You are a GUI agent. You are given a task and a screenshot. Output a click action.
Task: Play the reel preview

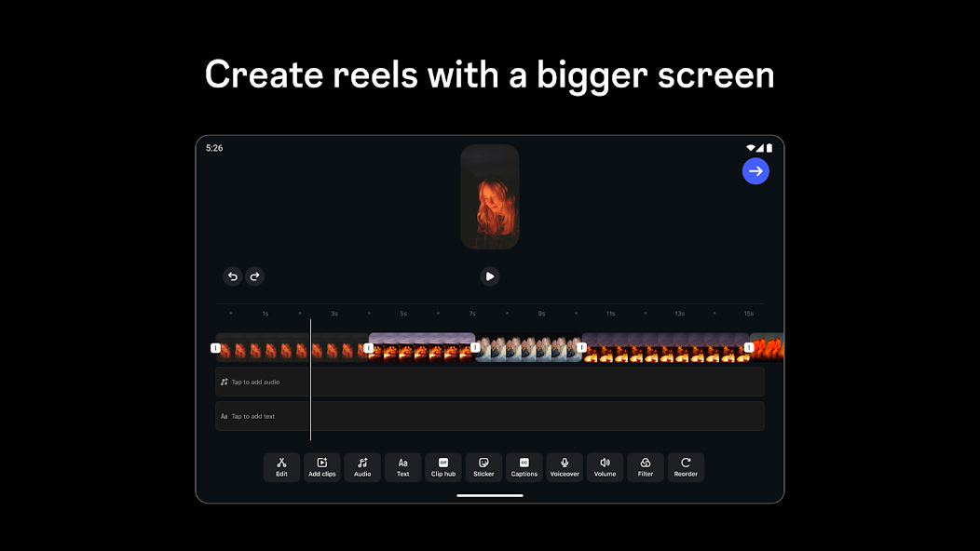pos(490,275)
